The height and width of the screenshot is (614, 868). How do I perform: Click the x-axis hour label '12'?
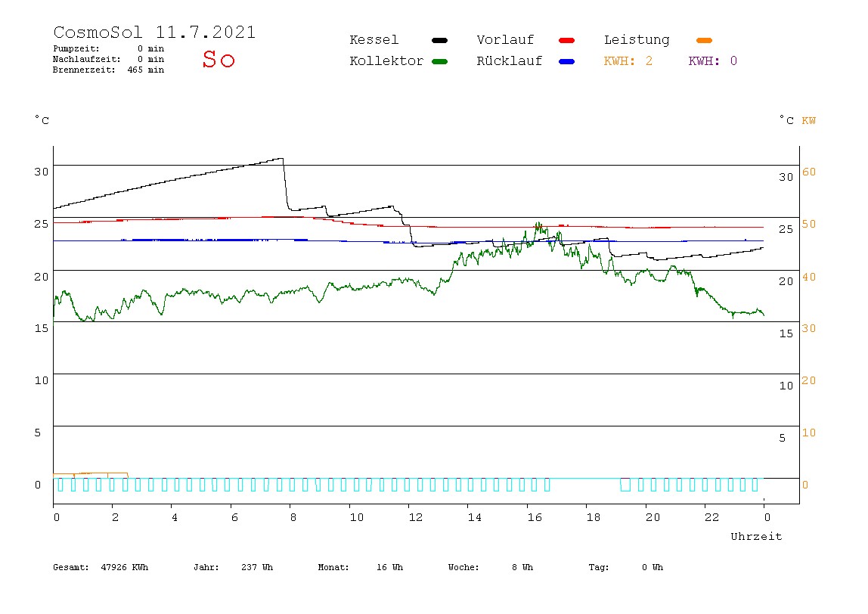pos(416,518)
